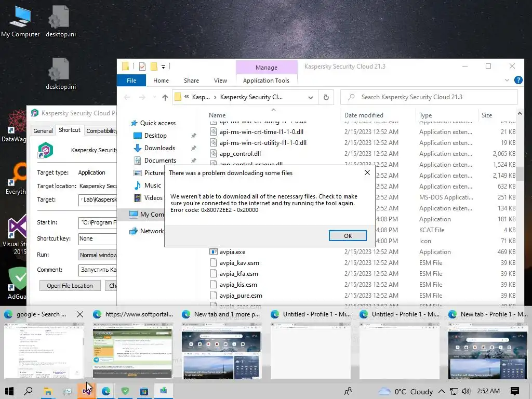The image size is (532, 399).
Task: Expand the Explorer ribbon chevron
Action: pyautogui.click(x=507, y=80)
